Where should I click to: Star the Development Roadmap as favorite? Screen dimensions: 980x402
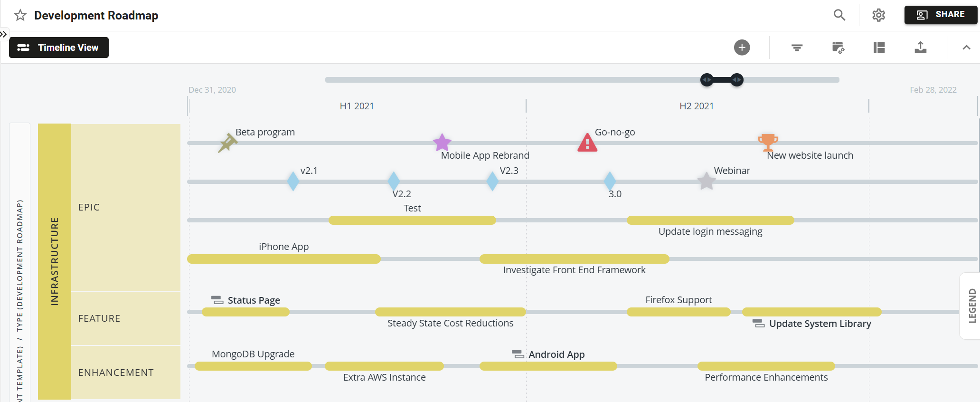pyautogui.click(x=20, y=16)
